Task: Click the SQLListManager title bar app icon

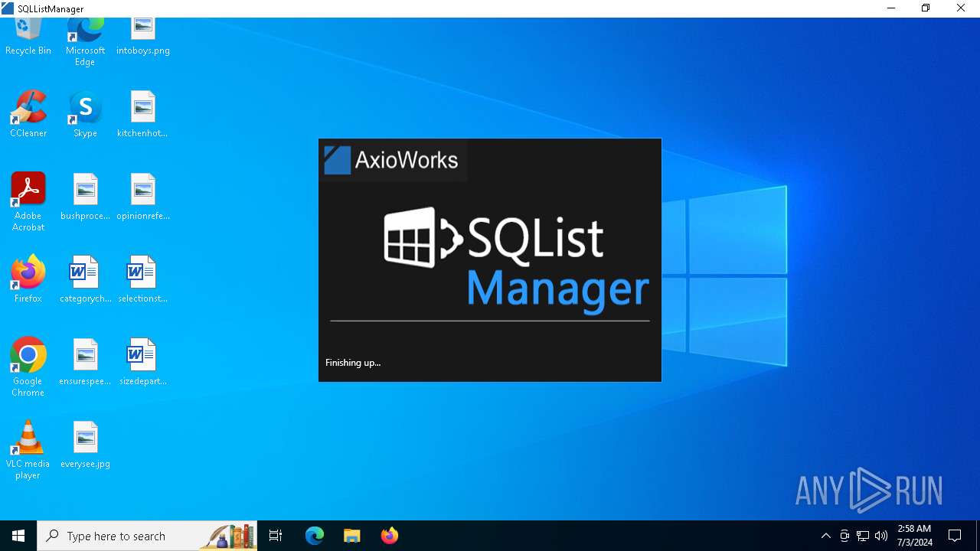Action: click(x=8, y=8)
